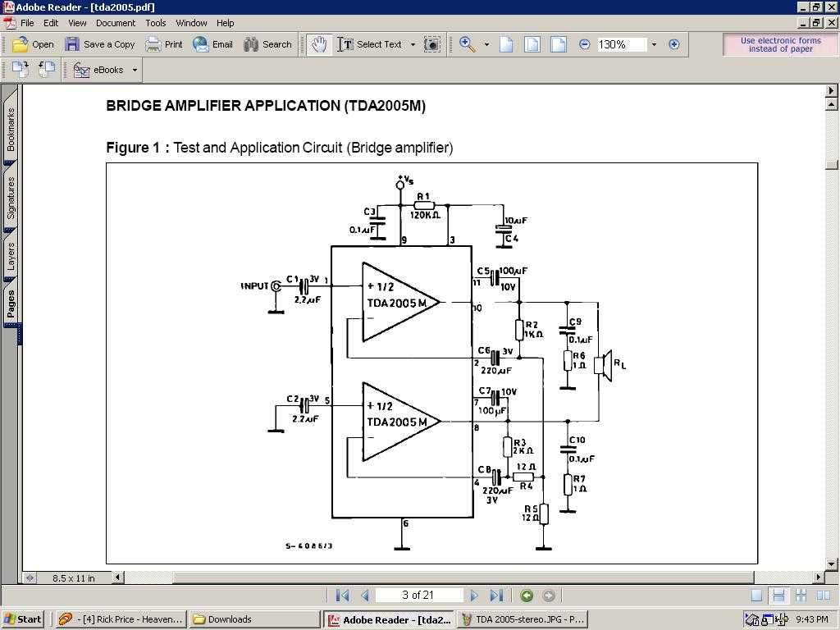Click Save a Copy in toolbar
Viewport: 840px width, 630px height.
tap(99, 44)
